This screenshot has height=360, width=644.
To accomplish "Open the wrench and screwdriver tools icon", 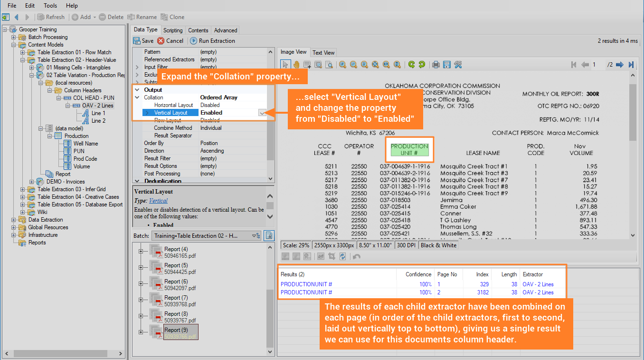I will pos(458,65).
